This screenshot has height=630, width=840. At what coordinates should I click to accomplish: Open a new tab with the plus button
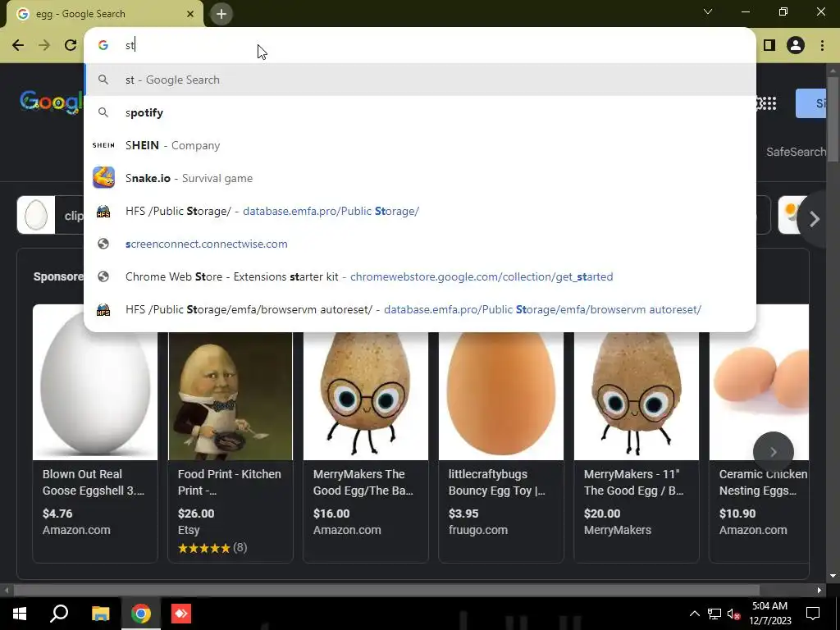(x=221, y=14)
